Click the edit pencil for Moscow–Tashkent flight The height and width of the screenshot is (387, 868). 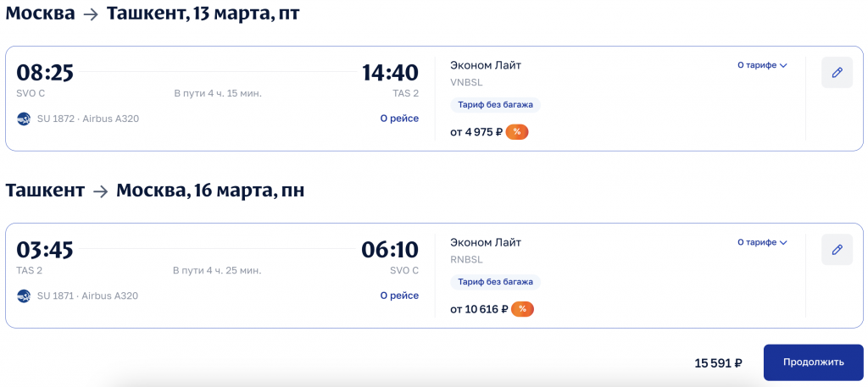[837, 73]
